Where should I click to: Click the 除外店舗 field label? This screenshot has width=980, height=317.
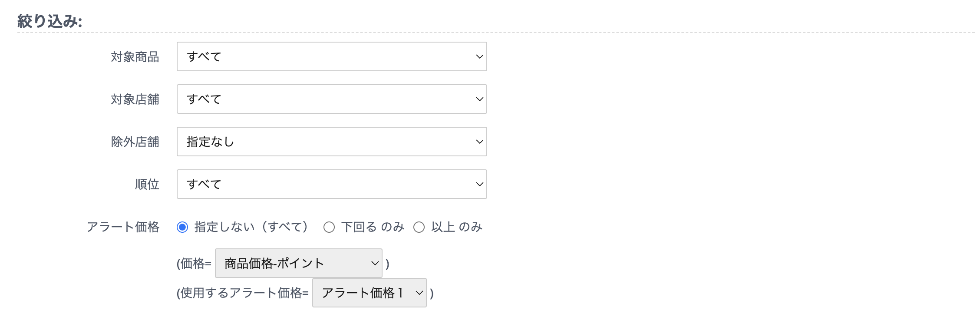(x=135, y=142)
